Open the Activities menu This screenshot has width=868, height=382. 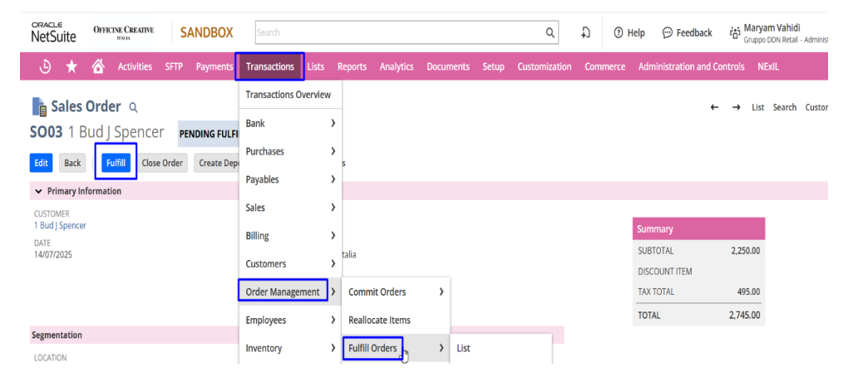pyautogui.click(x=135, y=67)
